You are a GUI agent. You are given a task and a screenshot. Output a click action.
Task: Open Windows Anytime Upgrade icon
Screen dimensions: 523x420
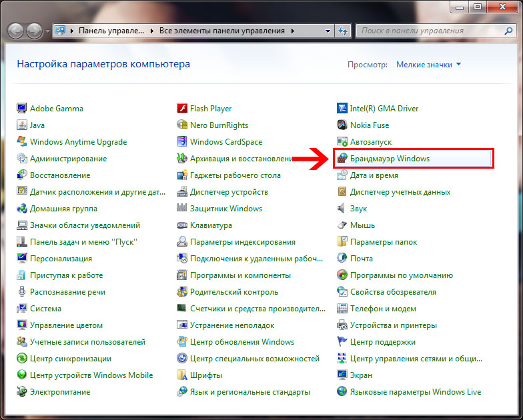pyautogui.click(x=21, y=141)
